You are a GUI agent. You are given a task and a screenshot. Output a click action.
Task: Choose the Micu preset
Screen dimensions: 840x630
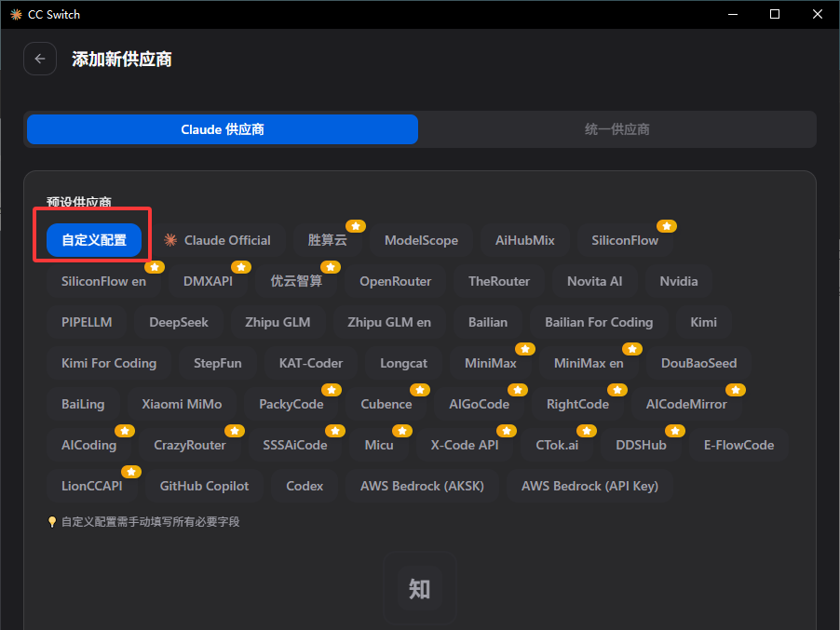point(379,445)
